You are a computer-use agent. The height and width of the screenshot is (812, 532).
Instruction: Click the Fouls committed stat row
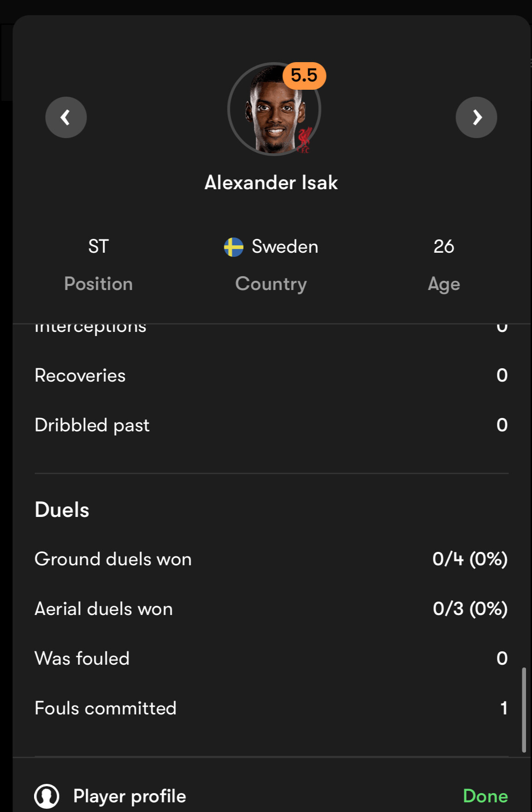pos(271,708)
